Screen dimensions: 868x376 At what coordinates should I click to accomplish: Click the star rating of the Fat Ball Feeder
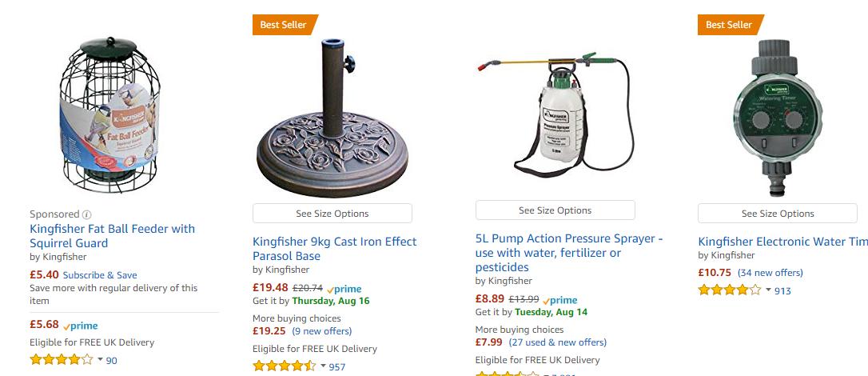tap(61, 360)
